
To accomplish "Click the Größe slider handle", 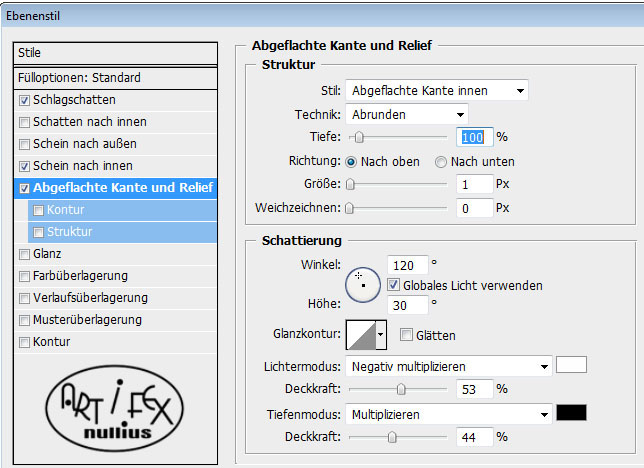I will pos(350,184).
